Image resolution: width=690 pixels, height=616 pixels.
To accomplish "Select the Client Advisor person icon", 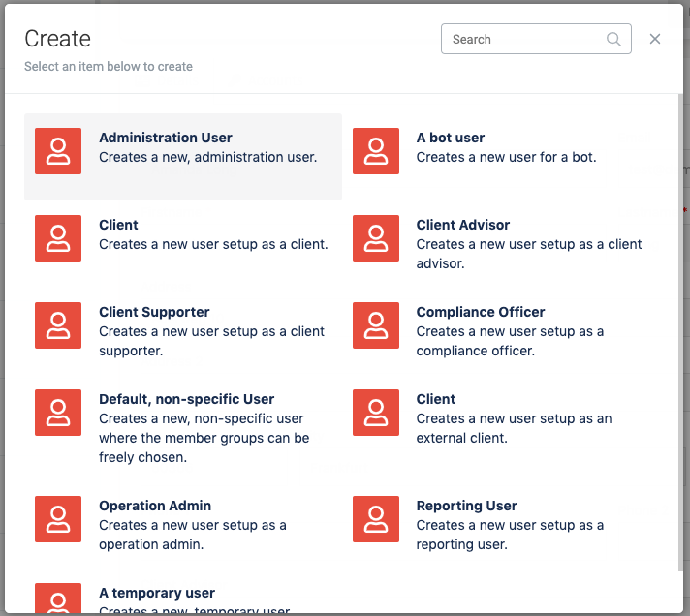I will tap(376, 238).
